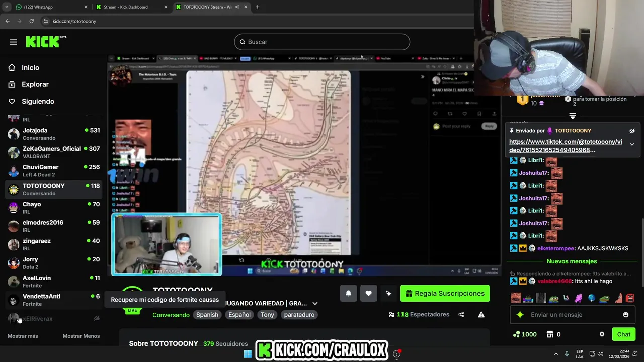Open ZeKaGamers_Official channel in sidebar

(53, 152)
